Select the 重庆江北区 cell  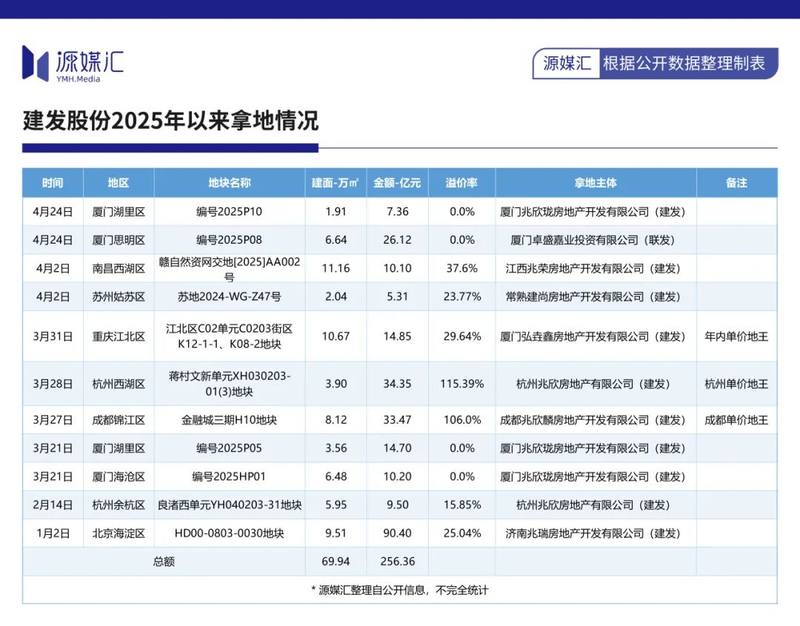pyautogui.click(x=118, y=337)
